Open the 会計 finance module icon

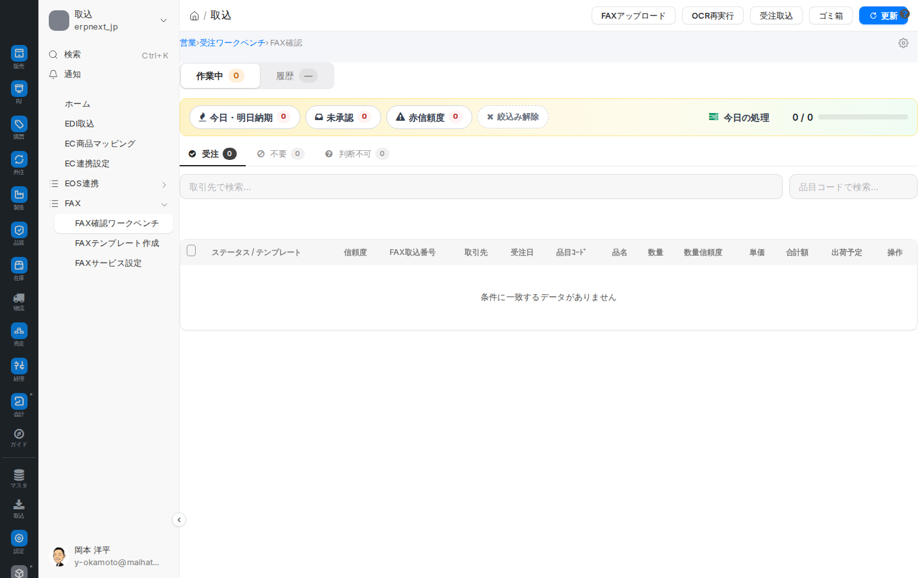tap(19, 401)
